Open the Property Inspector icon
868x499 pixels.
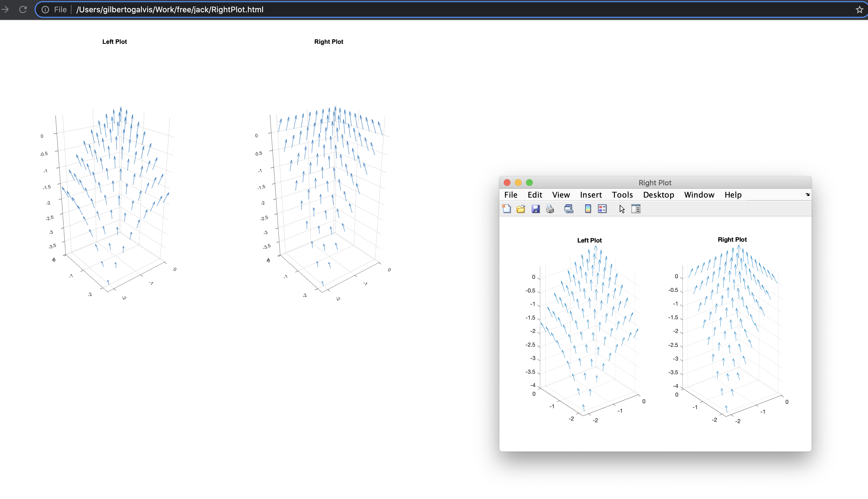click(636, 209)
